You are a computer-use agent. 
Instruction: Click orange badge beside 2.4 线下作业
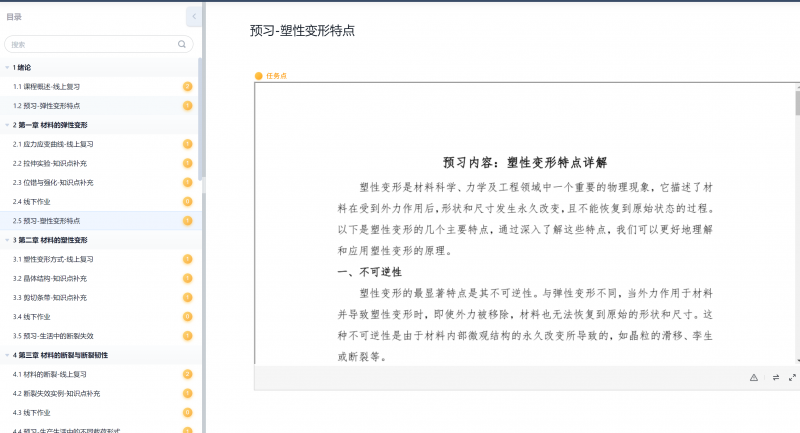(x=187, y=201)
